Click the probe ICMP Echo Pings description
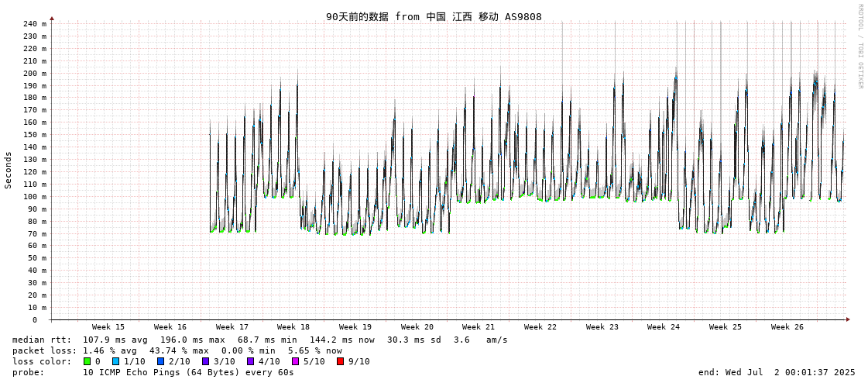868x383 pixels. tap(188, 372)
